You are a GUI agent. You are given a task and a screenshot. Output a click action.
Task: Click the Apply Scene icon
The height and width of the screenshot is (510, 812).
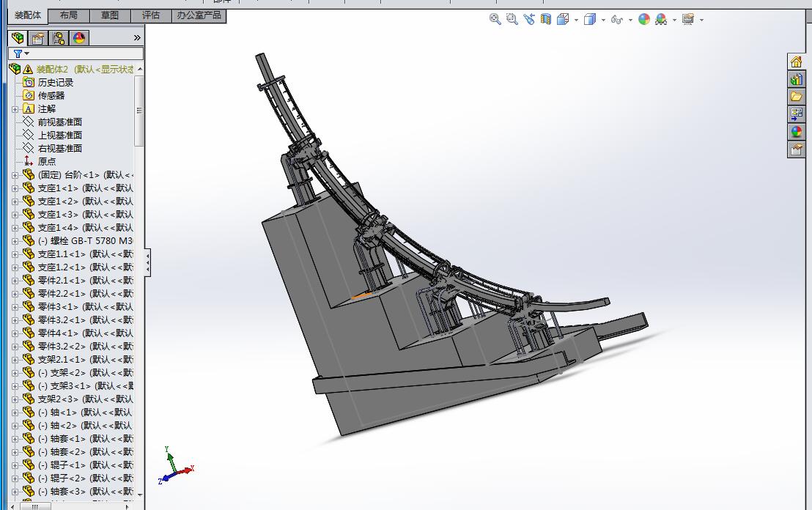coord(661,20)
